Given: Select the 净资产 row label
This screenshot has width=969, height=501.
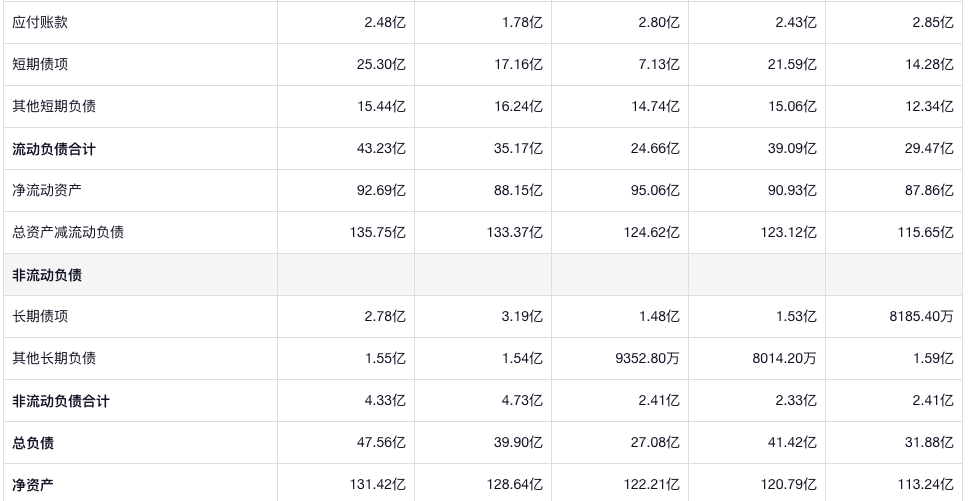Looking at the screenshot, I should pos(33,485).
